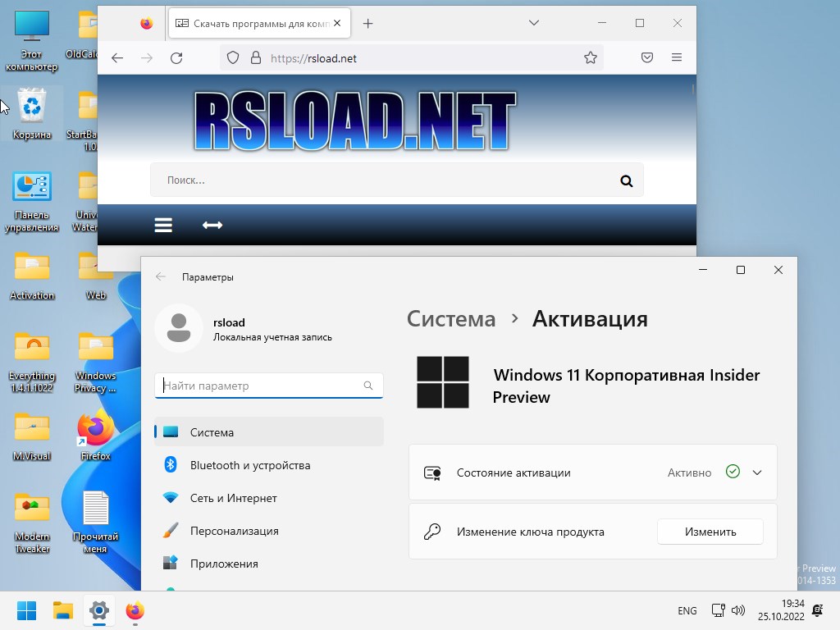This screenshot has width=840, height=630.
Task: Click the 'Найти параметр' search box
Action: coord(269,386)
